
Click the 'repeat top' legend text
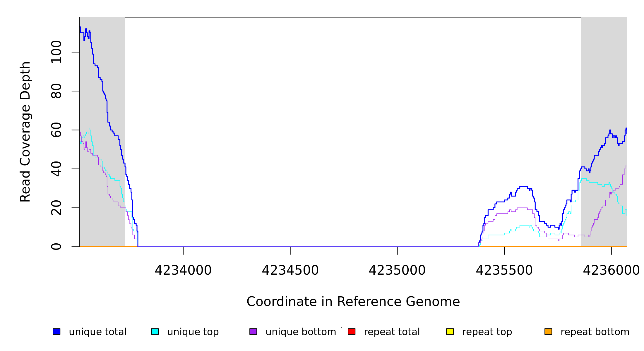tap(487, 332)
